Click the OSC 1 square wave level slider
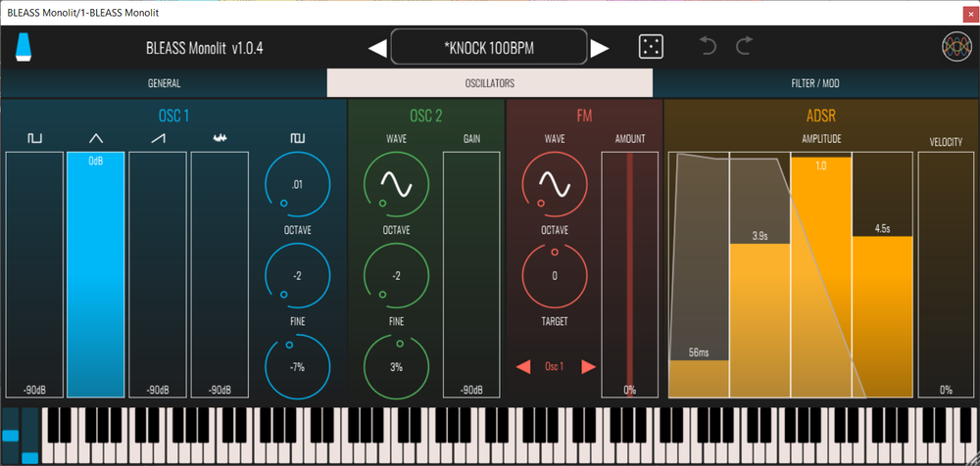Image resolution: width=980 pixels, height=466 pixels. [34, 274]
